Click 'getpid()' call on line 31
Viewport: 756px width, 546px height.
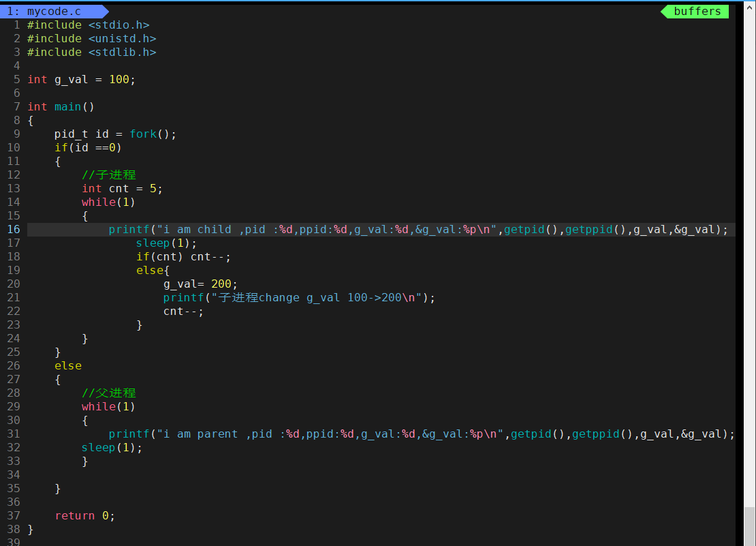point(537,434)
